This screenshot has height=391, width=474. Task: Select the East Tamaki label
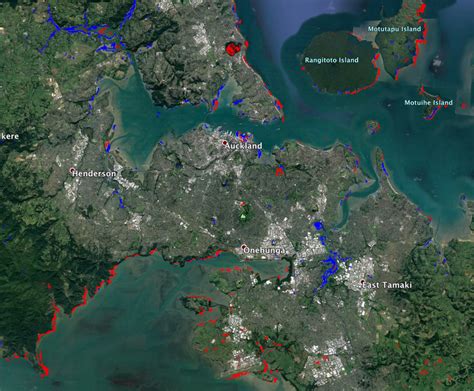pos(387,285)
